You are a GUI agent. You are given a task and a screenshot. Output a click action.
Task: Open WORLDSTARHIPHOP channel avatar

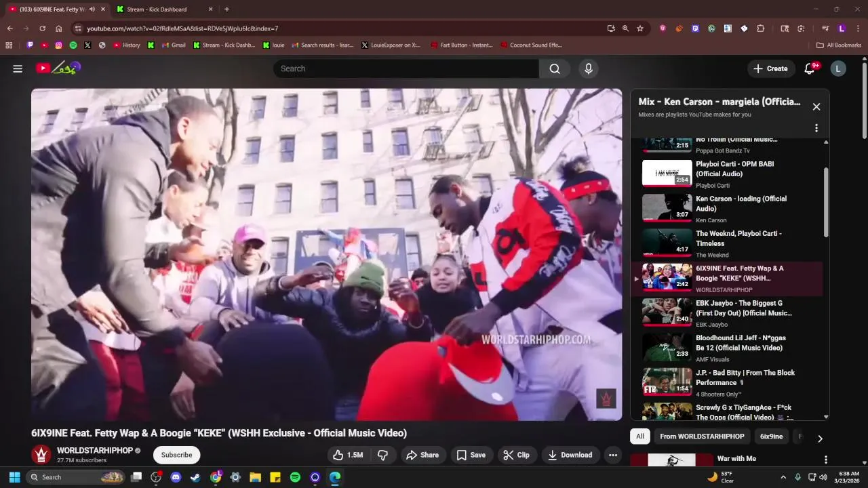point(41,454)
